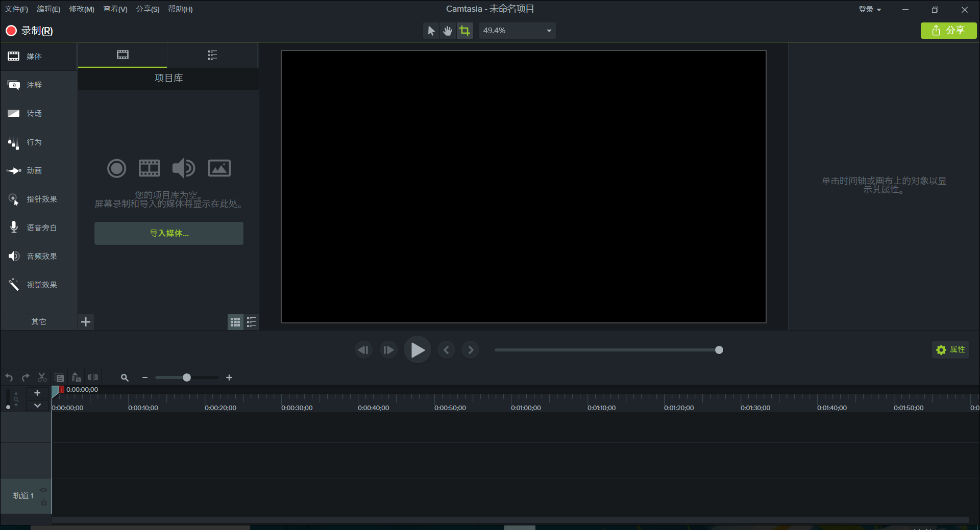Click the plus add-media icon below the bin
The height and width of the screenshot is (530, 980).
tap(86, 322)
